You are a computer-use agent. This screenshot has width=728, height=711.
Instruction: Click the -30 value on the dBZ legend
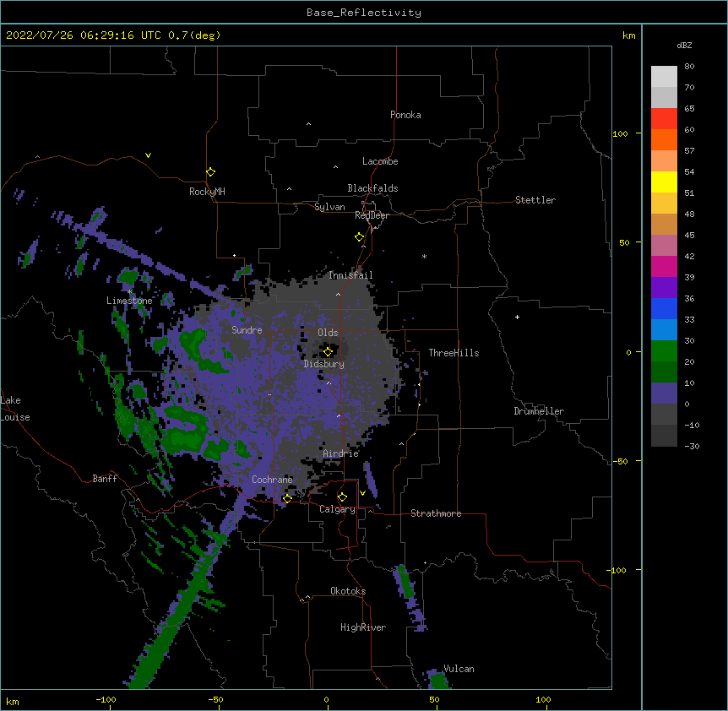pos(692,446)
